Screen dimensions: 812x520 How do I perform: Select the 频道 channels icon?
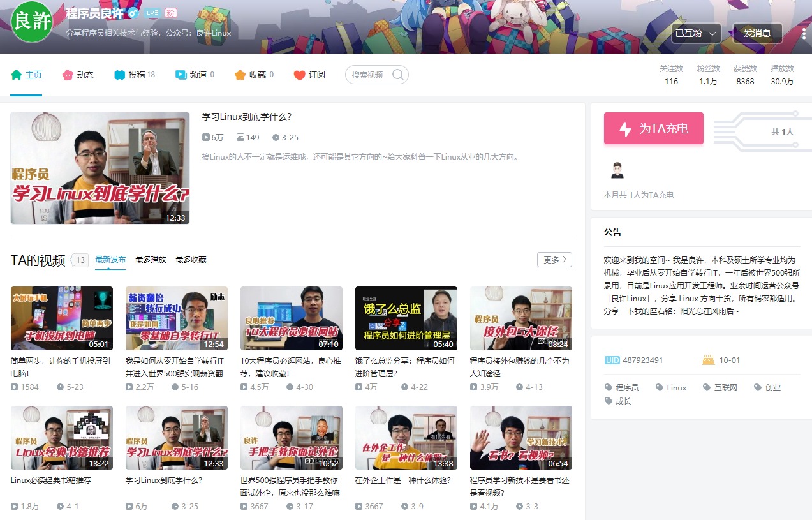[179, 74]
